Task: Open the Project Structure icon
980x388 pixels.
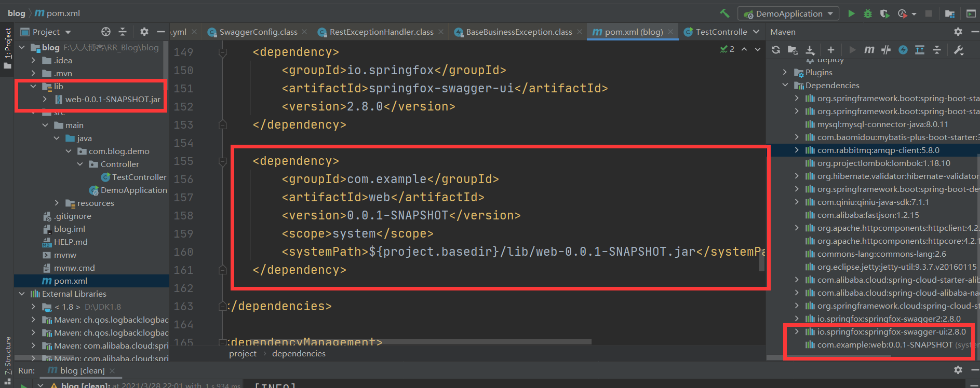Action: pos(950,13)
